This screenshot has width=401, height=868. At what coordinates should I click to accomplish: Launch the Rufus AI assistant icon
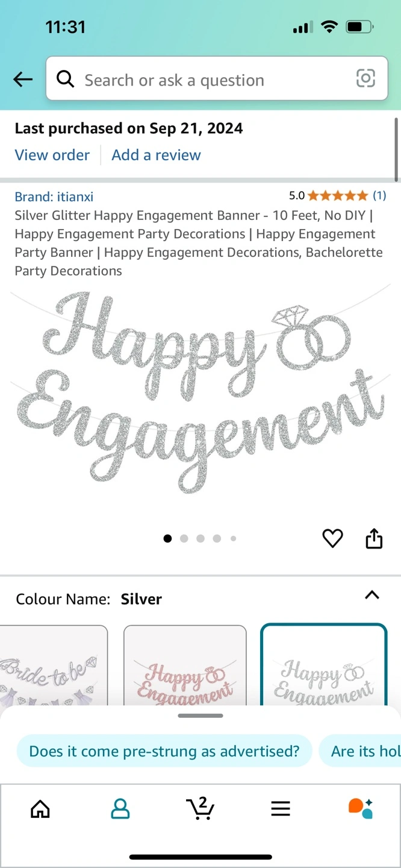[x=361, y=808]
